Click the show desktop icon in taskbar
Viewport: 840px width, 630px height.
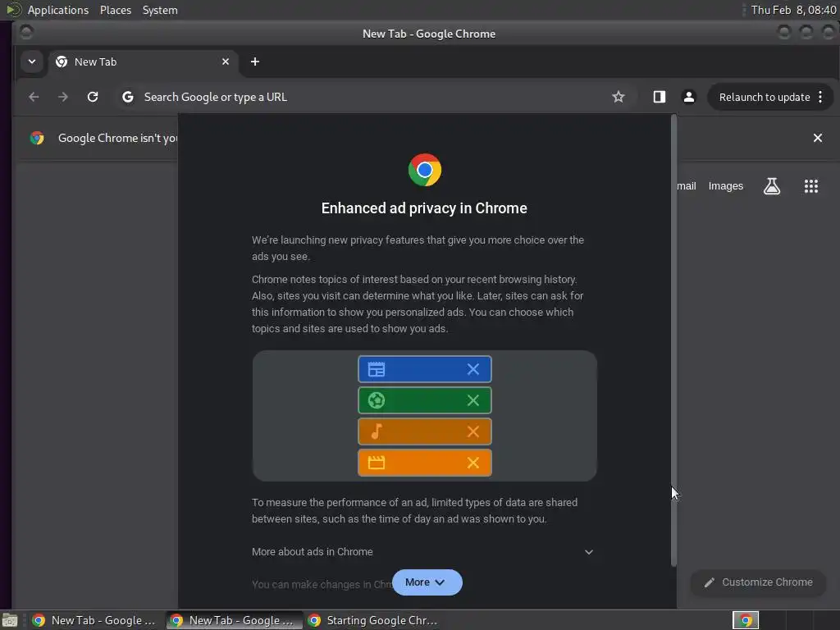coord(9,620)
